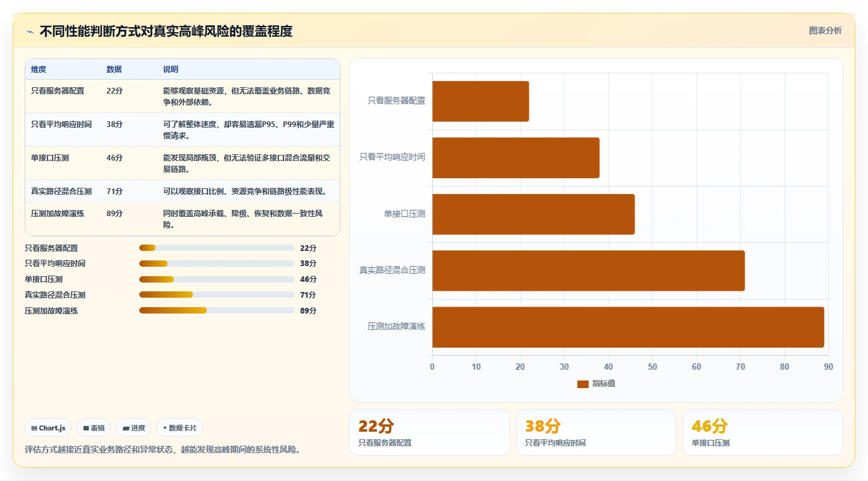Image resolution: width=868 pixels, height=481 pixels.
Task: Click the 压测加故障演练 chart axis label
Action: point(396,327)
